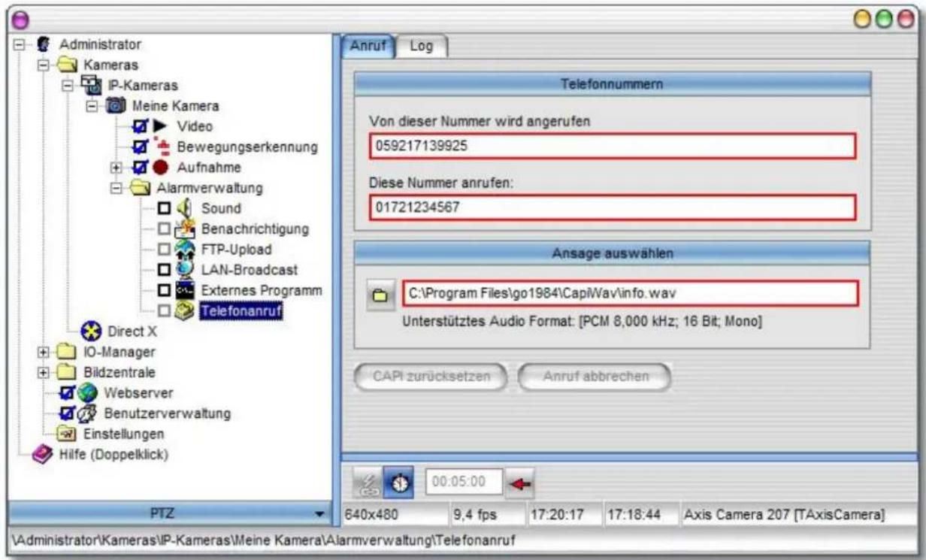Select the Hilfe (Doppelklick) label

pos(115,454)
